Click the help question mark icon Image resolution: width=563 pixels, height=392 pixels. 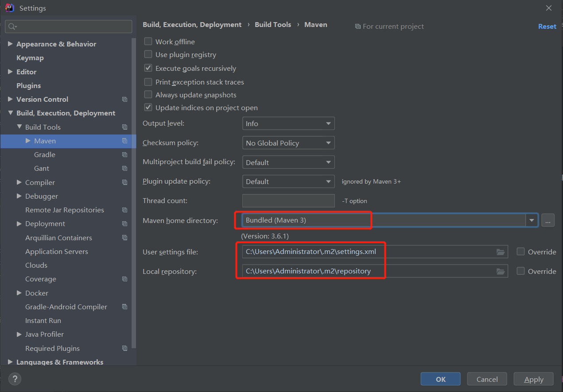[15, 379]
